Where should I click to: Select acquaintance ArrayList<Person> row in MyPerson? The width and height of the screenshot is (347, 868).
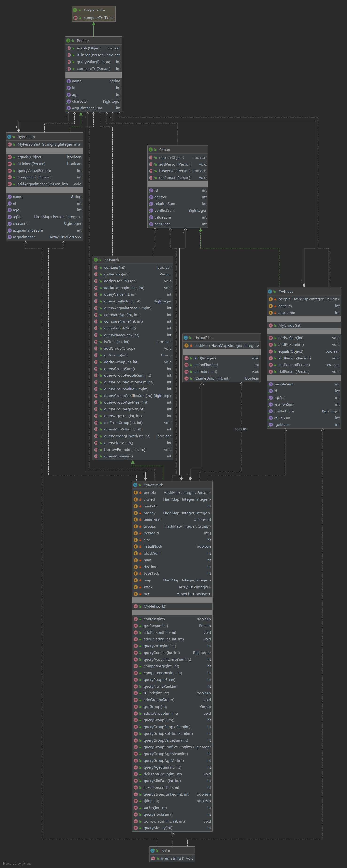tap(44, 237)
